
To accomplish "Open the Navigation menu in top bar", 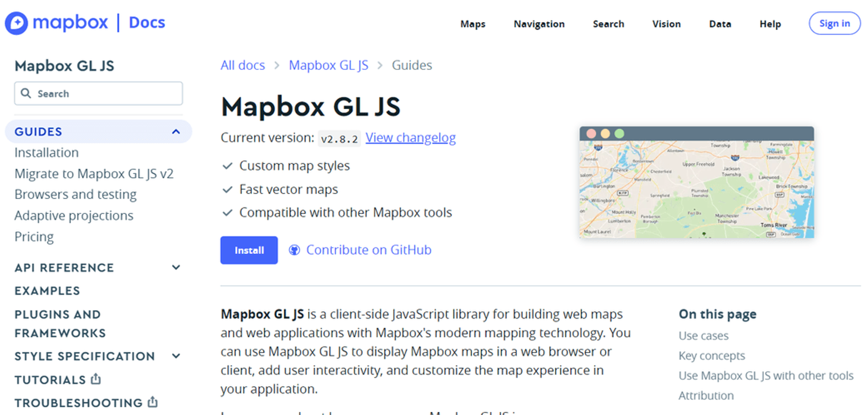I will (x=539, y=24).
